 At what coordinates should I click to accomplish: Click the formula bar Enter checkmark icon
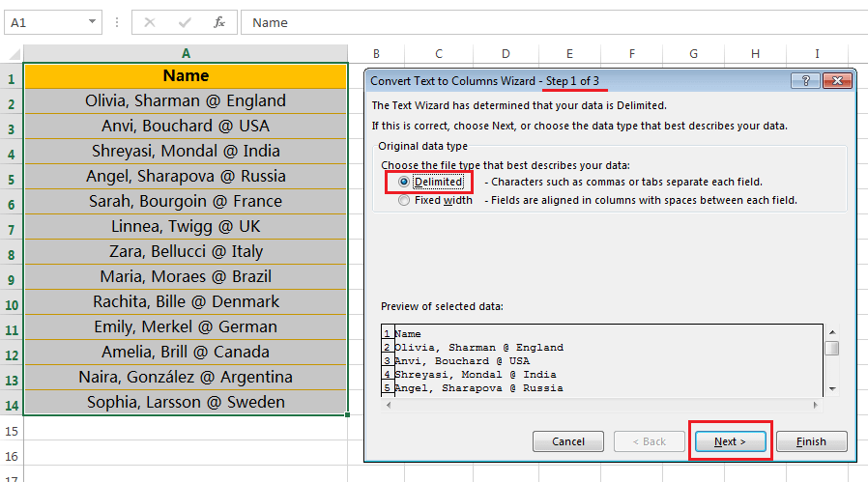[x=185, y=22]
